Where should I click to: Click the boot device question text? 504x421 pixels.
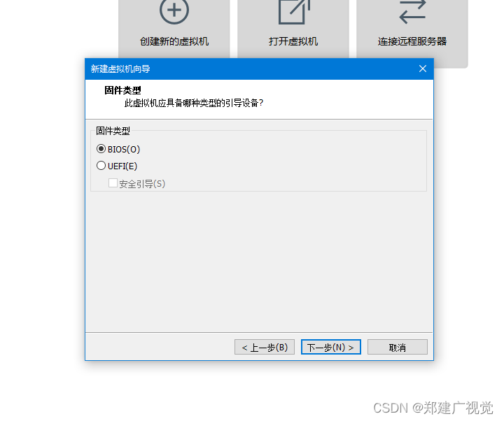[194, 103]
